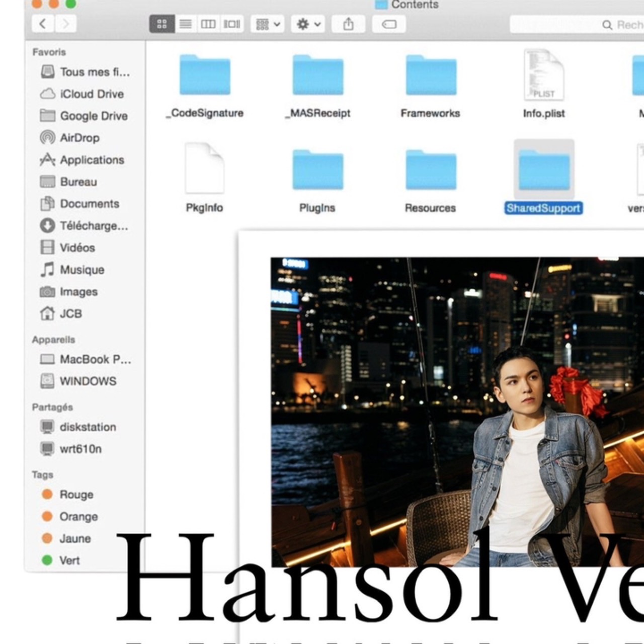This screenshot has height=644, width=644.
Task: Select iCloud Drive in sidebar
Action: (x=91, y=94)
